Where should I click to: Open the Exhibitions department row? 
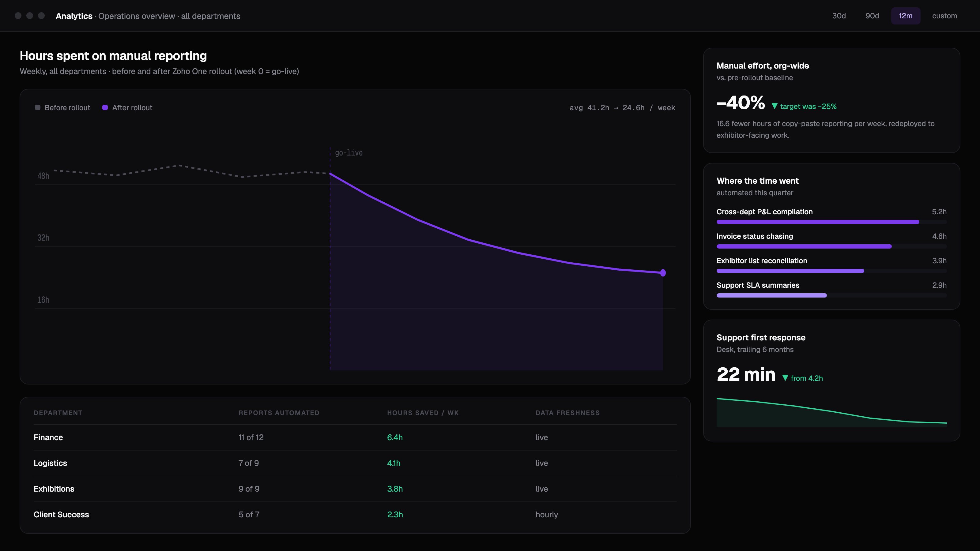pyautogui.click(x=355, y=489)
